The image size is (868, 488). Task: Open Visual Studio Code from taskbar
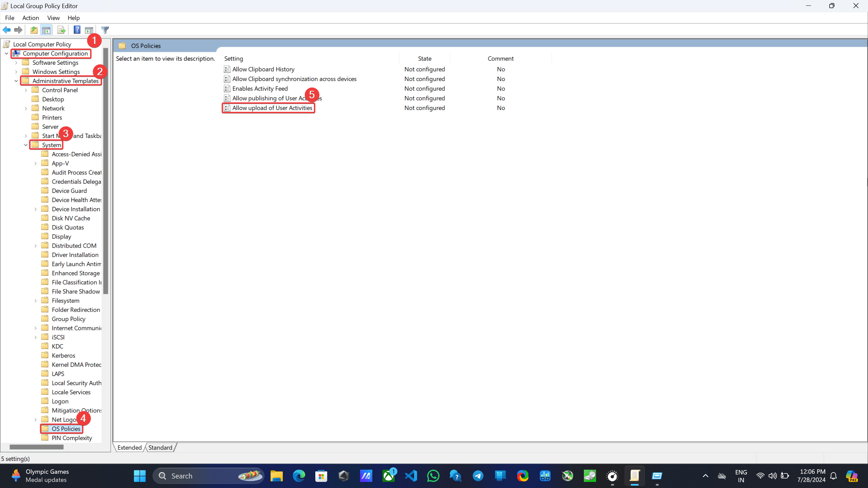click(411, 476)
